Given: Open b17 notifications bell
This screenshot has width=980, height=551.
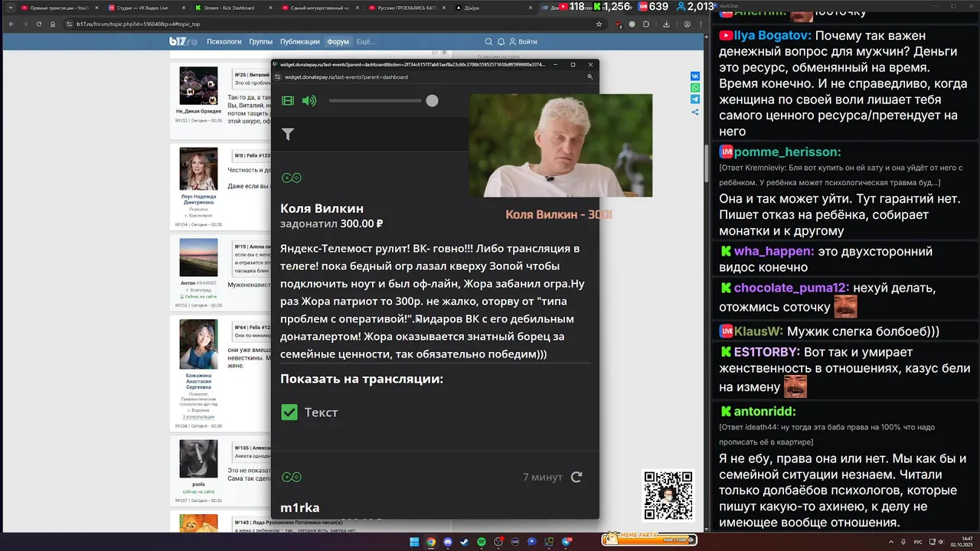Looking at the screenshot, I should [501, 41].
